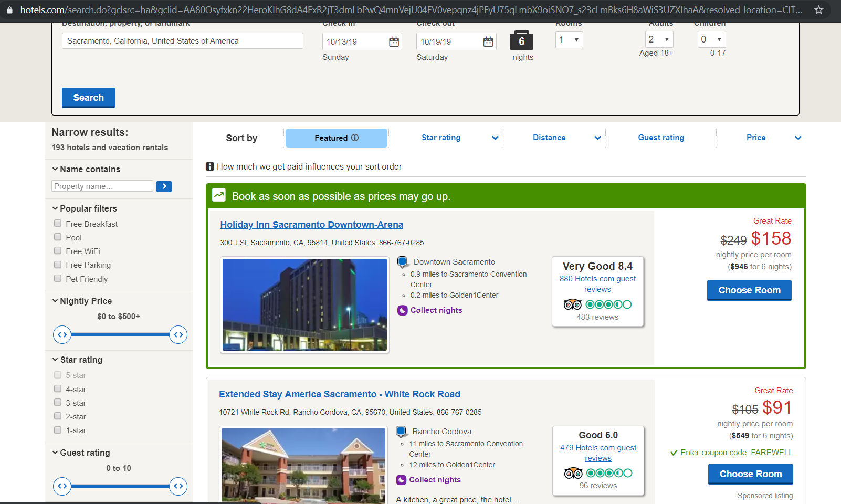The height and width of the screenshot is (504, 841).
Task: Click the Property name input field
Action: click(x=102, y=186)
